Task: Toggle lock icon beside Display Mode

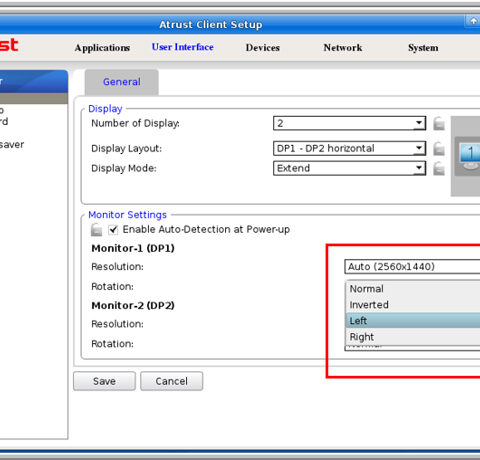Action: tap(439, 168)
